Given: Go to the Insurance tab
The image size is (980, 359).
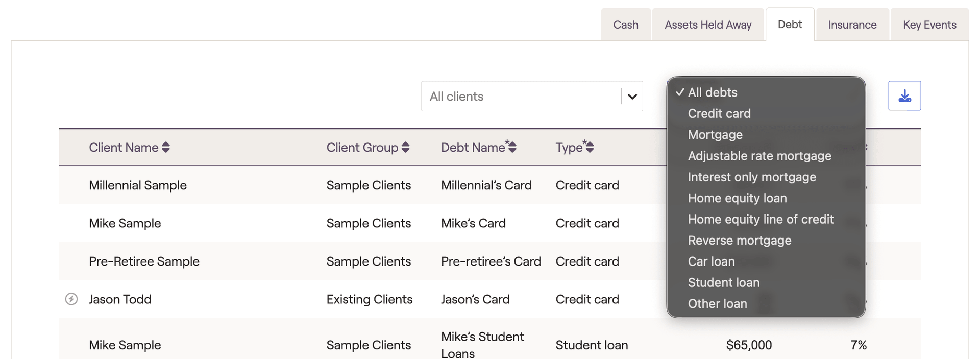Looking at the screenshot, I should [852, 25].
